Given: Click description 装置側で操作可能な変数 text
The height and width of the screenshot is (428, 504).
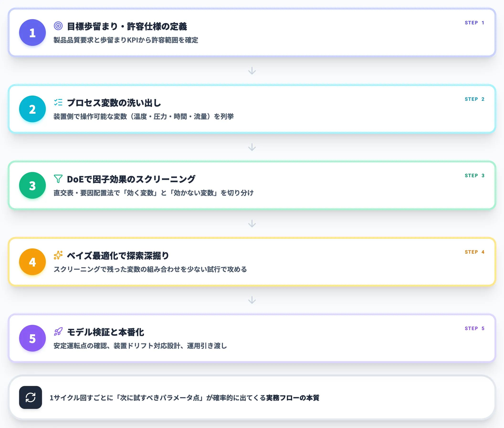Looking at the screenshot, I should tap(143, 117).
